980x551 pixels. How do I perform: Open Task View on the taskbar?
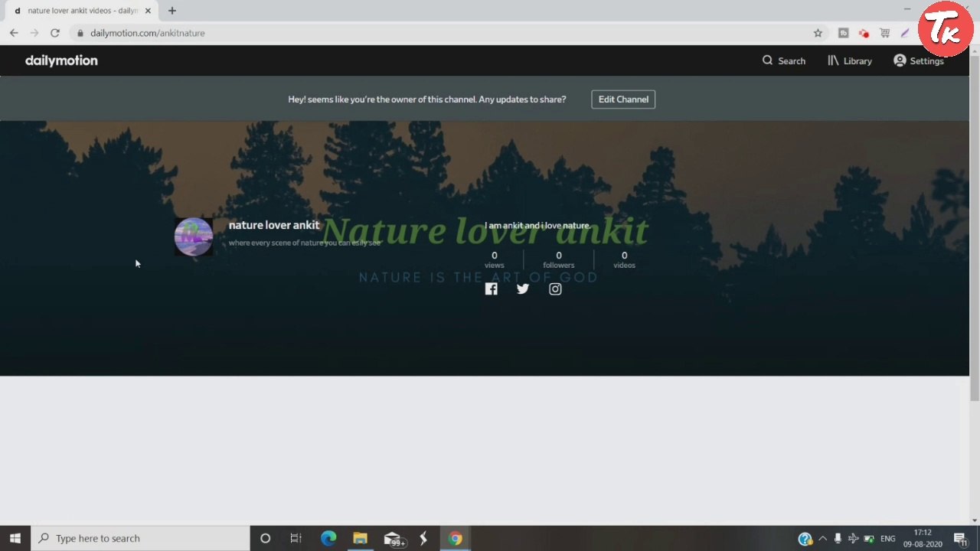pyautogui.click(x=296, y=538)
